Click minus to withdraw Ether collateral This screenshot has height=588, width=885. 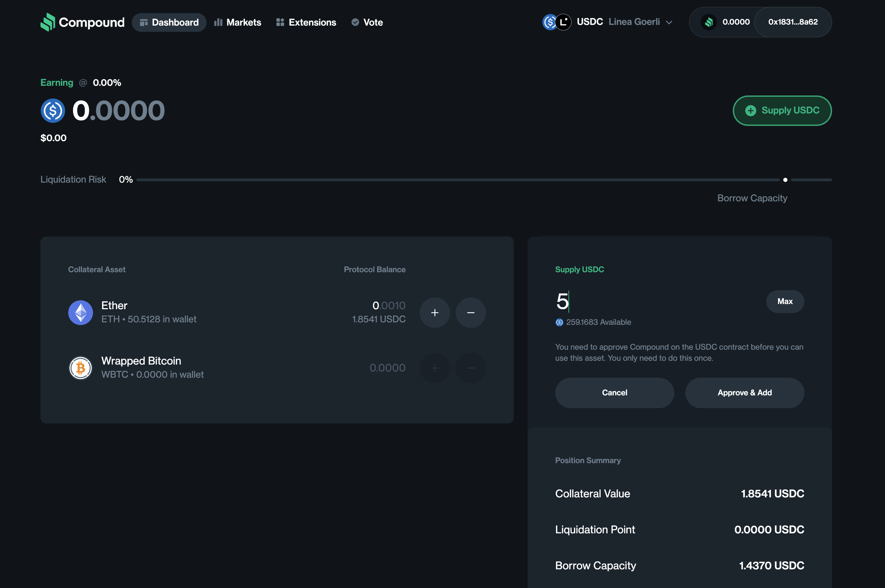471,312
